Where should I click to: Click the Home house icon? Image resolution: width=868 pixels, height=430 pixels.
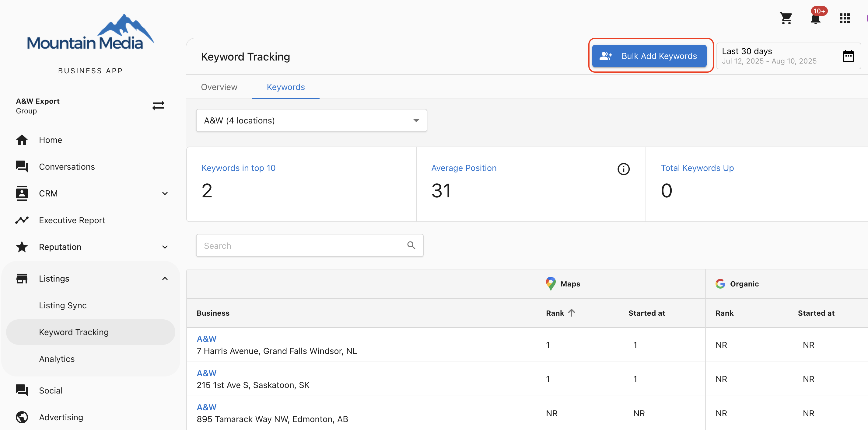click(x=22, y=140)
